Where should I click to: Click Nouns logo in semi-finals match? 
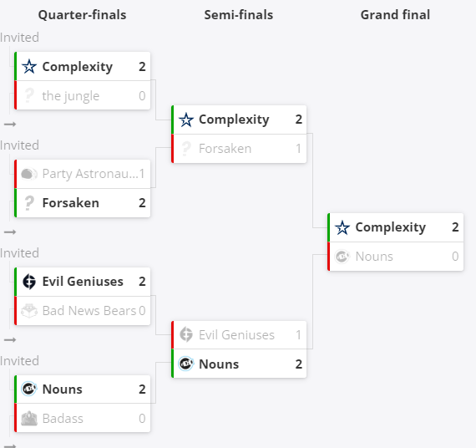pos(185,364)
